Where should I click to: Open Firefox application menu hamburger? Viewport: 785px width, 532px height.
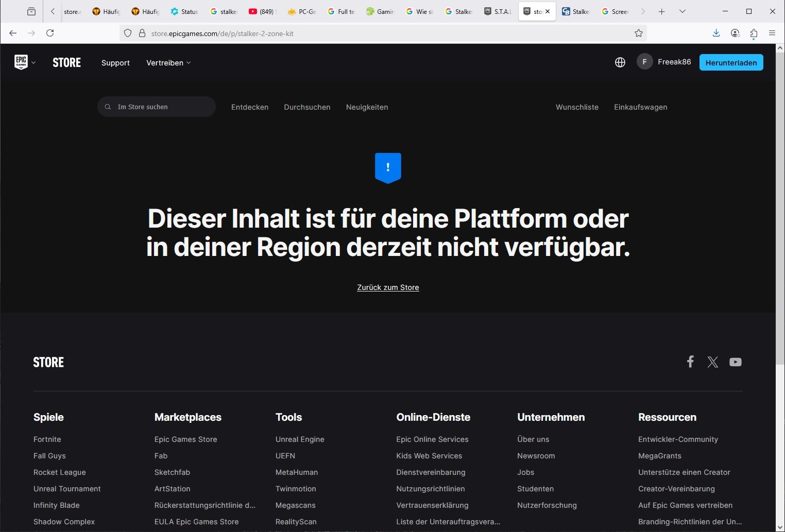[772, 33]
